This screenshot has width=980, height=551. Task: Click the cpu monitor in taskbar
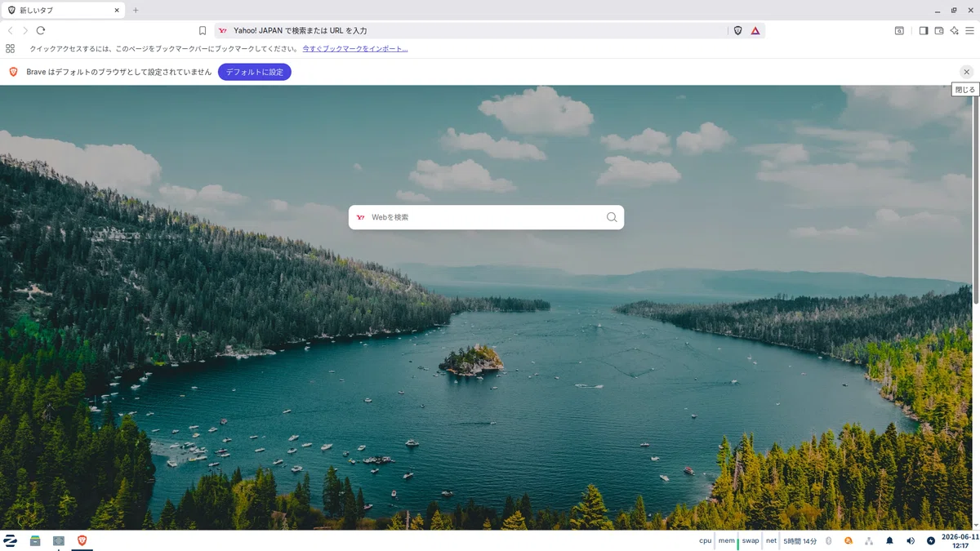point(706,540)
